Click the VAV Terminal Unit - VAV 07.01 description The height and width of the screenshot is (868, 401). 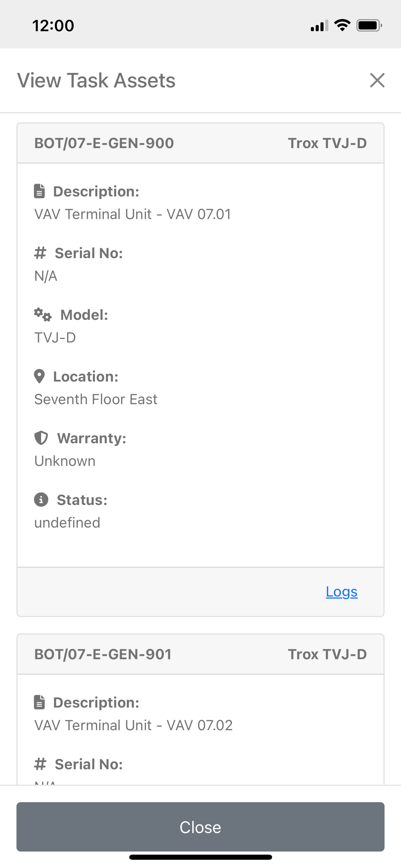click(133, 214)
